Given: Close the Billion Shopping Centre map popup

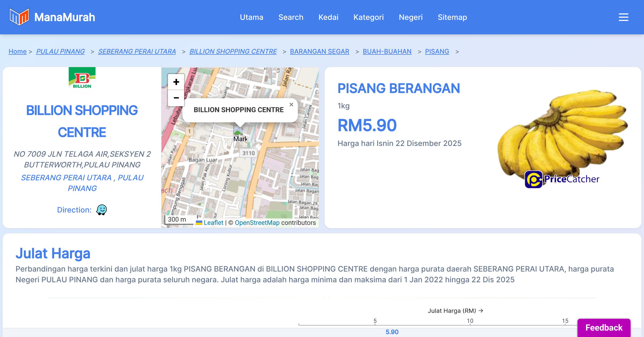Looking at the screenshot, I should coord(291,105).
